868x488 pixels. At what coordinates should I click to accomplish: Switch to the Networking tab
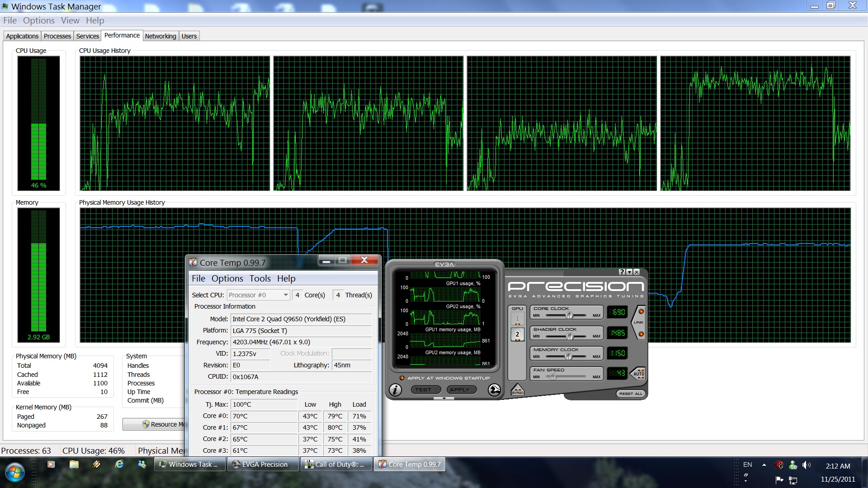coord(160,36)
